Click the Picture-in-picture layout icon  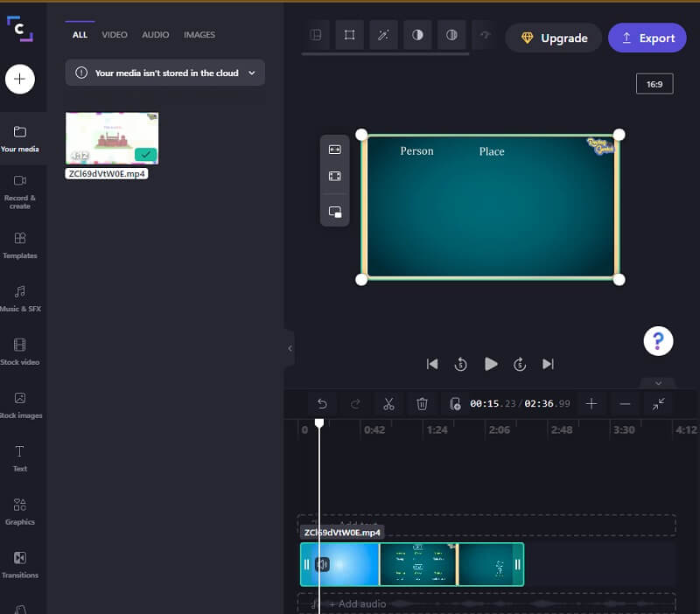tap(335, 210)
